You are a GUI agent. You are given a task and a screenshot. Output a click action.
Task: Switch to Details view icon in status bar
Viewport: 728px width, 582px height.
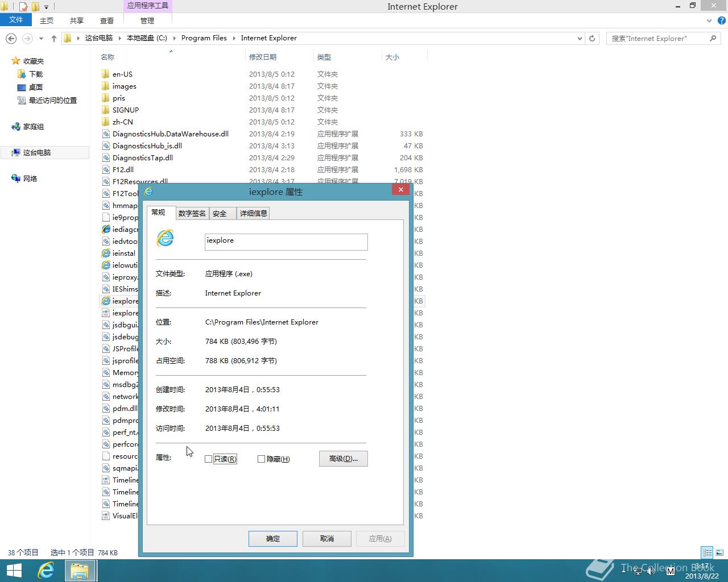pos(707,552)
